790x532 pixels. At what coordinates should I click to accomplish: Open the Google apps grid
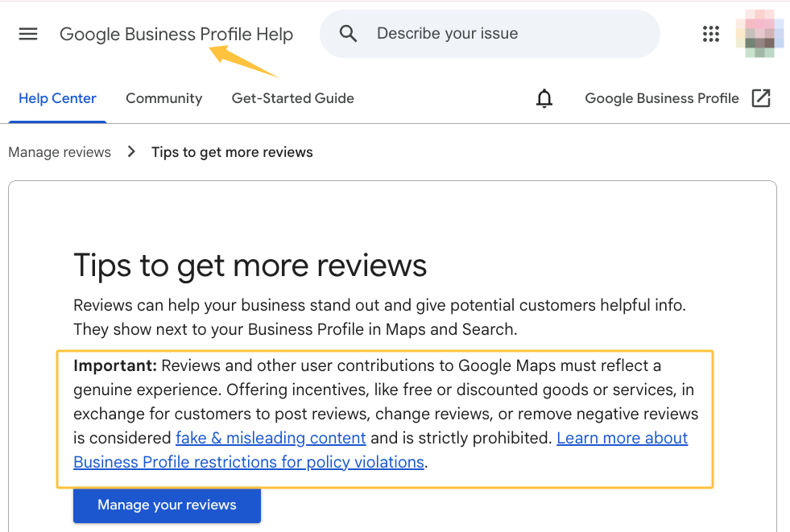pos(711,34)
